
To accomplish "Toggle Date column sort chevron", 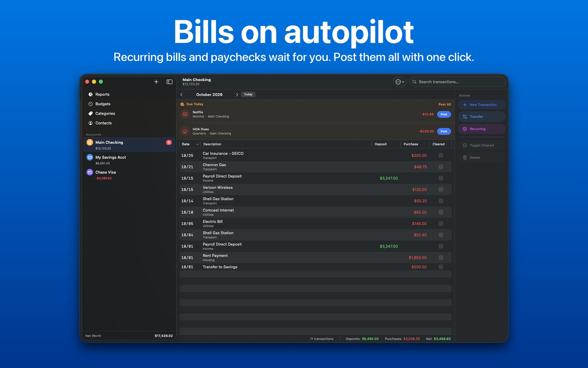I will point(197,144).
